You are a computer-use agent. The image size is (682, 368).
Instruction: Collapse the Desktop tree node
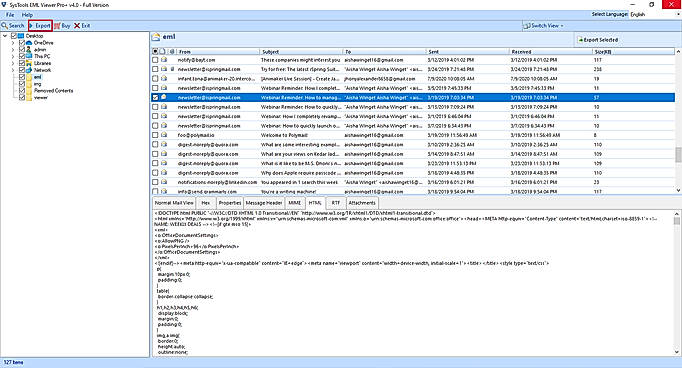click(5, 36)
